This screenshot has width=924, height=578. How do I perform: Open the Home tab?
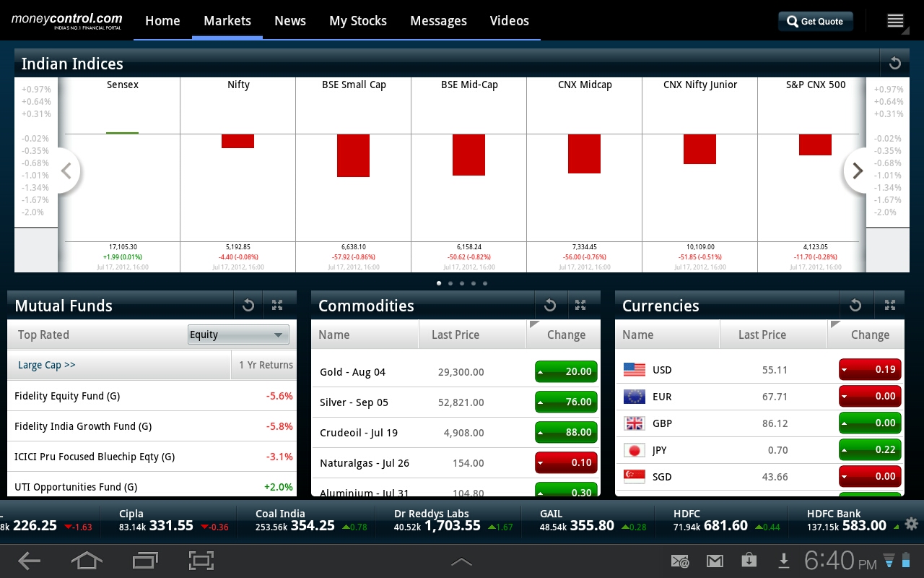coord(162,21)
